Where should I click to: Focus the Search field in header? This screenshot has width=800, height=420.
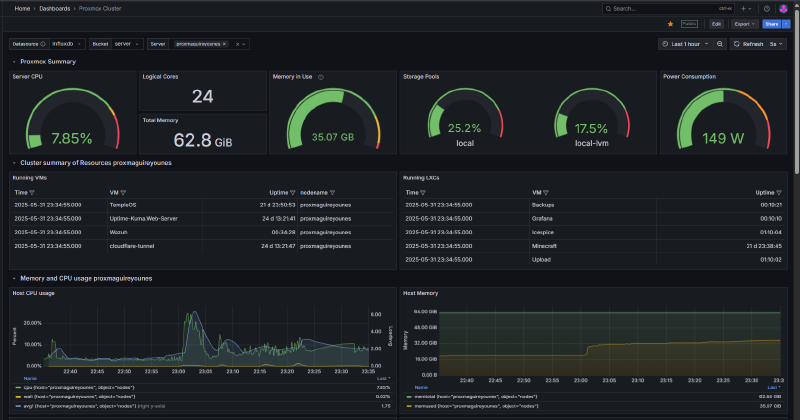click(668, 9)
